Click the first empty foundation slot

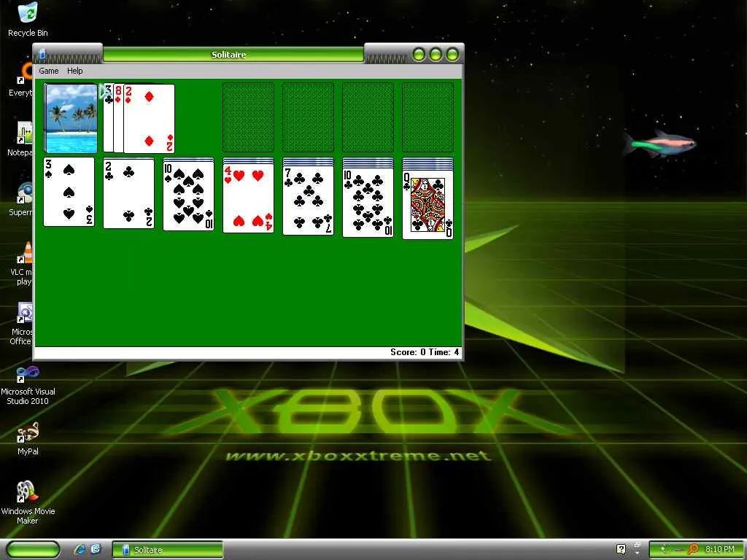pyautogui.click(x=248, y=117)
